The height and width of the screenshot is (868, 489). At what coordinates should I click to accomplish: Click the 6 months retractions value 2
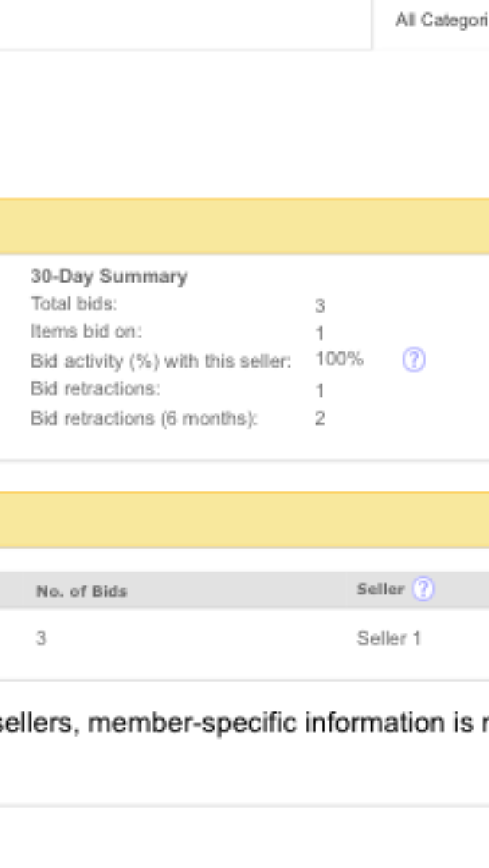coord(320,418)
